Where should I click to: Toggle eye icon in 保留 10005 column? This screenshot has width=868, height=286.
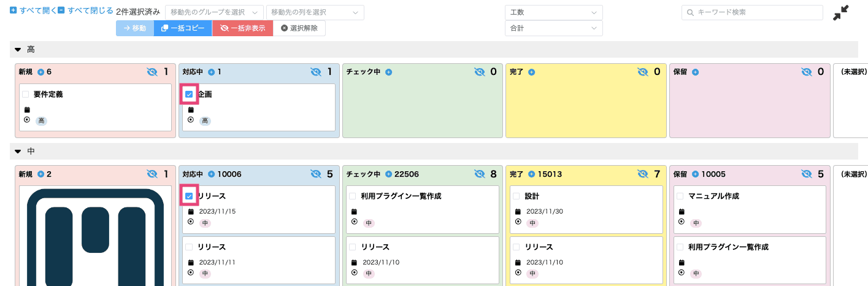click(807, 174)
